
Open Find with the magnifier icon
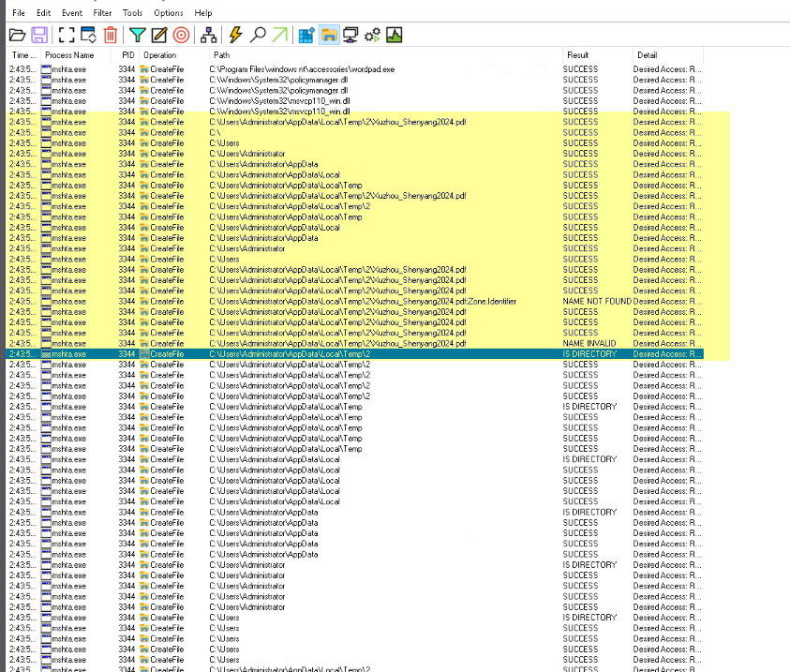[x=255, y=35]
